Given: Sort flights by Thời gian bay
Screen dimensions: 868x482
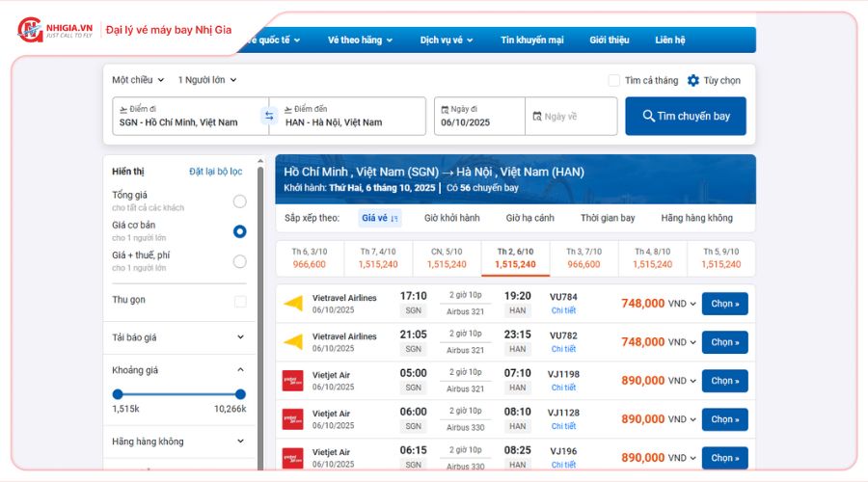Looking at the screenshot, I should [x=608, y=218].
